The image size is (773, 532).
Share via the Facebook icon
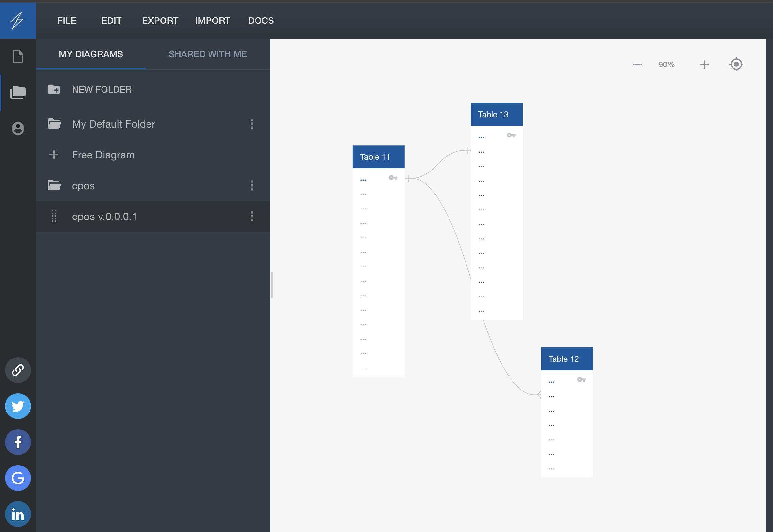[18, 442]
